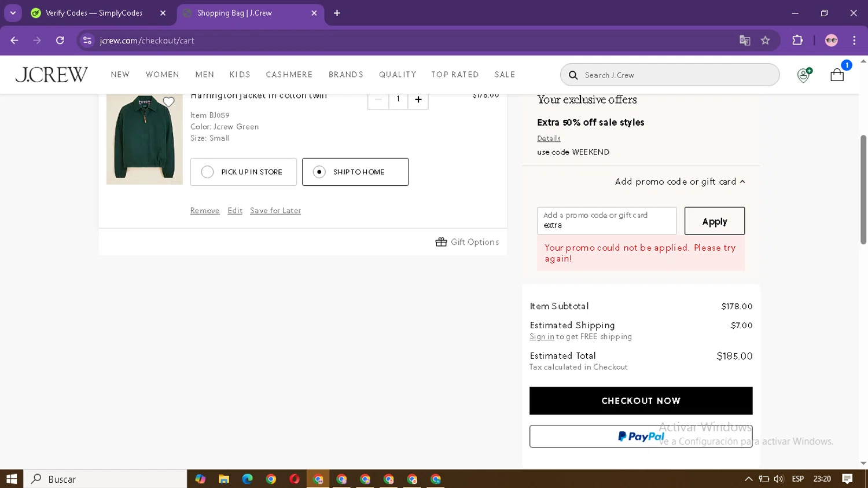Reload the page
This screenshot has height=488, width=868.
(x=60, y=41)
